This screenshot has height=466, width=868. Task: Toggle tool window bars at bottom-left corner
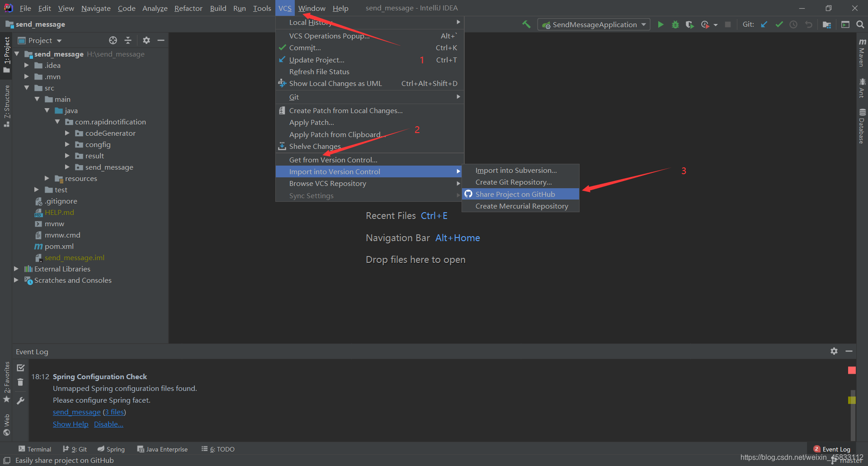tap(6, 460)
